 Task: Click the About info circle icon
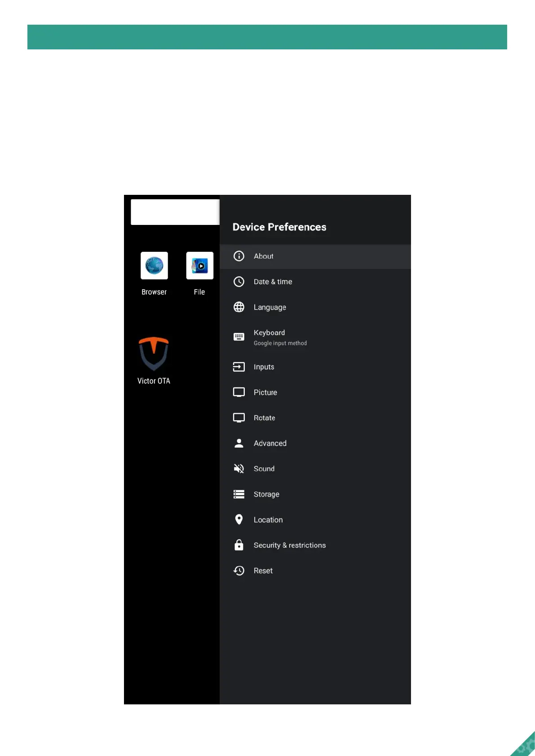tap(239, 256)
